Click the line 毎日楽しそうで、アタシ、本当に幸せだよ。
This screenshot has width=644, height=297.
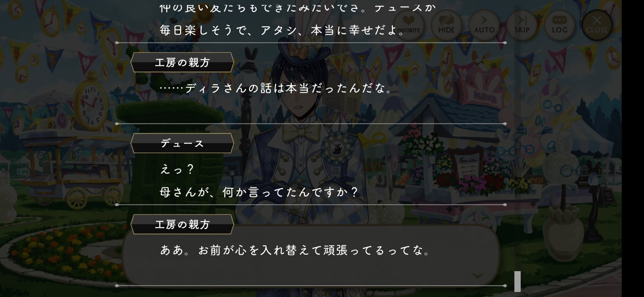coord(282,30)
